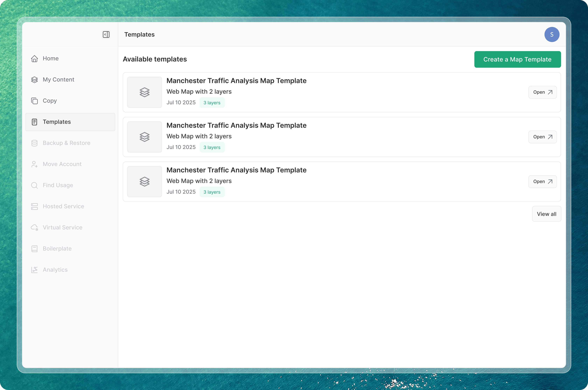
Task: Click the third template's 3 layers badge
Action: 212,192
